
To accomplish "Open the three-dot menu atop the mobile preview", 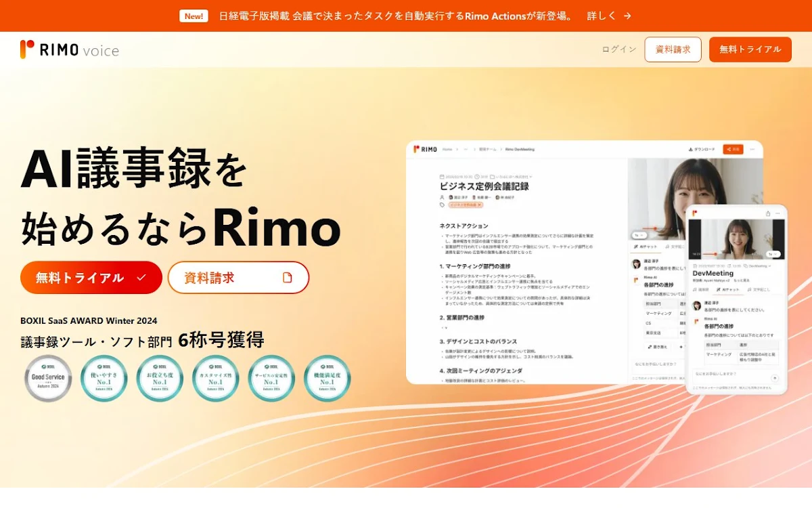I will 777,213.
